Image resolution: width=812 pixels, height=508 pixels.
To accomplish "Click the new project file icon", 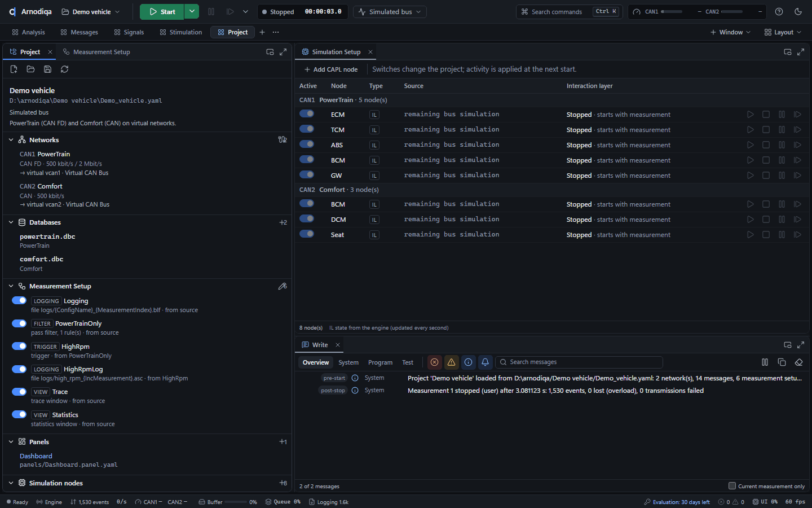I will pos(14,69).
